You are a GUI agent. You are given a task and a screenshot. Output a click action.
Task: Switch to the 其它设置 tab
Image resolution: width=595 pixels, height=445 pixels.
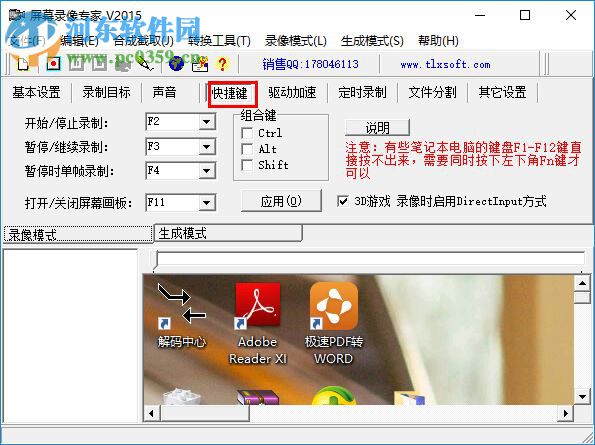pyautogui.click(x=502, y=92)
